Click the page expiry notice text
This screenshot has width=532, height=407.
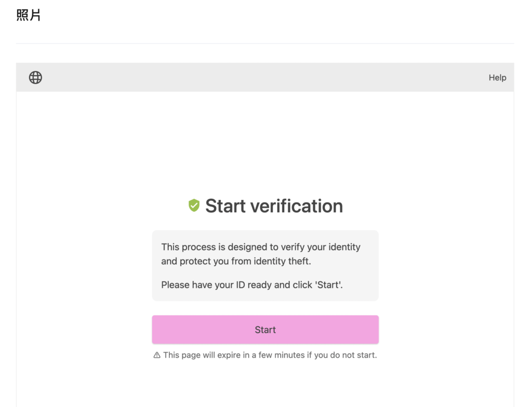tap(270, 356)
